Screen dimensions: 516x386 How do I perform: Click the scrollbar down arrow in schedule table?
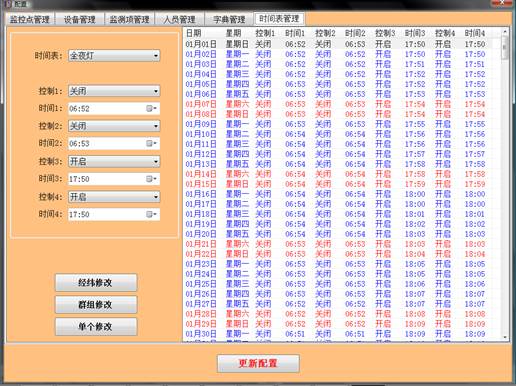tap(505, 337)
